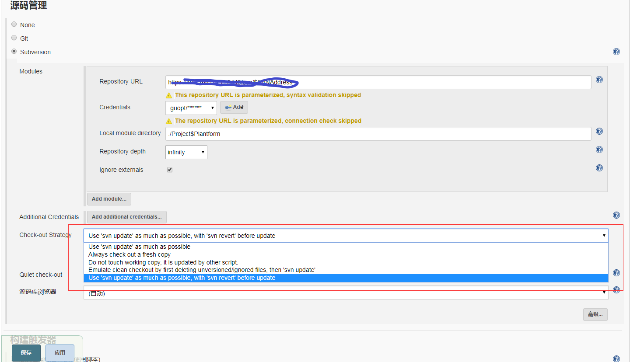Screen dimensions: 644x362
Task: Click warning icon beside connection check message
Action: [x=169, y=121]
